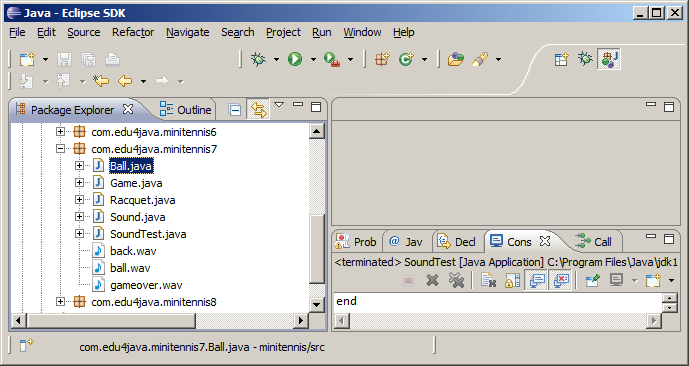Expand the com.edu4java.minitennis6 package
Viewport: 689px width, 366px height.
click(x=61, y=131)
